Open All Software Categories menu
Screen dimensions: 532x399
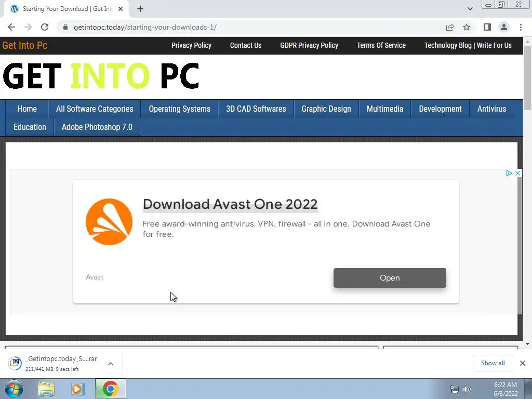(x=95, y=109)
